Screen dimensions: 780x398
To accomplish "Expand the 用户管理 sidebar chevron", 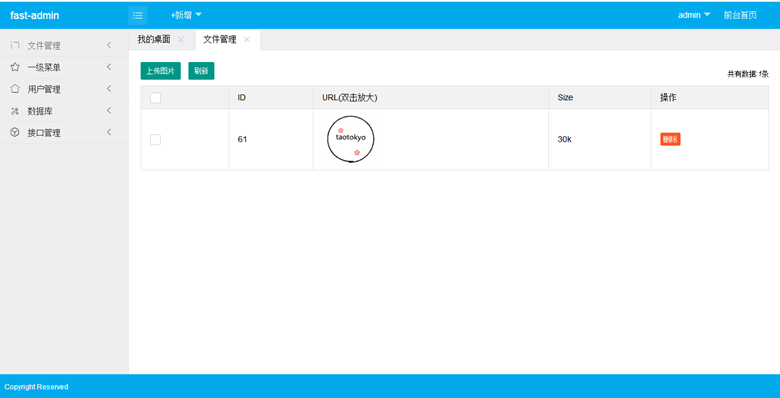I will tap(109, 89).
